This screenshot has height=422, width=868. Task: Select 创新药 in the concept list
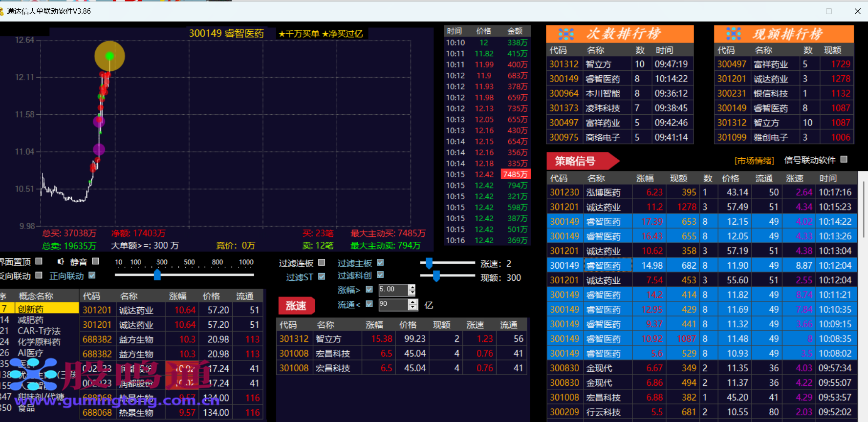click(x=39, y=309)
